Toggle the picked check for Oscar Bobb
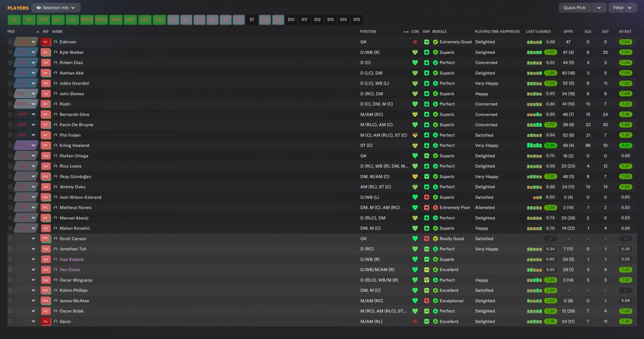 click(x=10, y=311)
